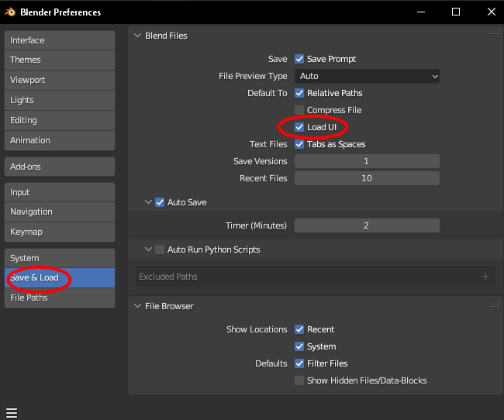This screenshot has width=504, height=420.
Task: Go to the Lights tab
Action: click(60, 100)
